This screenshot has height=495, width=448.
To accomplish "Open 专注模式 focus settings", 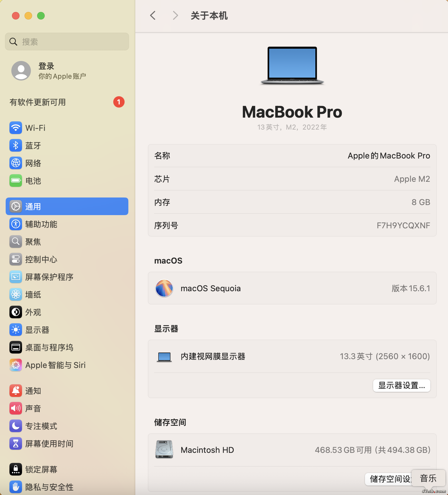I will 67,426.
